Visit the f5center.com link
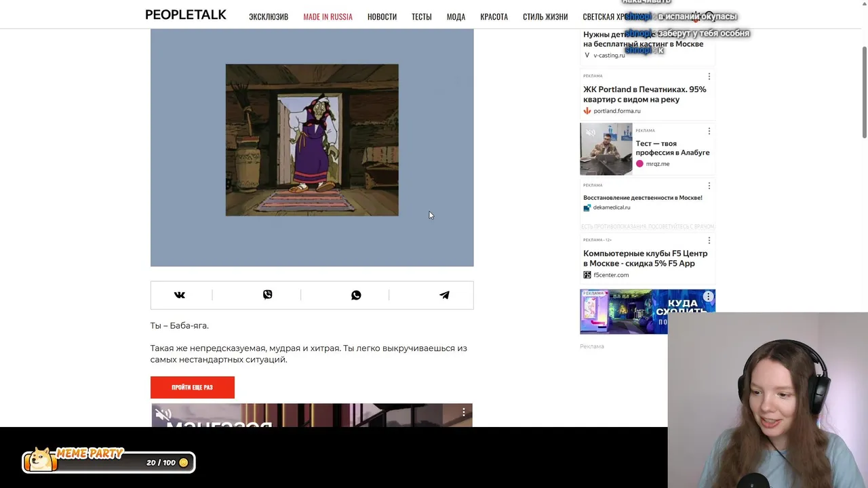 coord(610,275)
